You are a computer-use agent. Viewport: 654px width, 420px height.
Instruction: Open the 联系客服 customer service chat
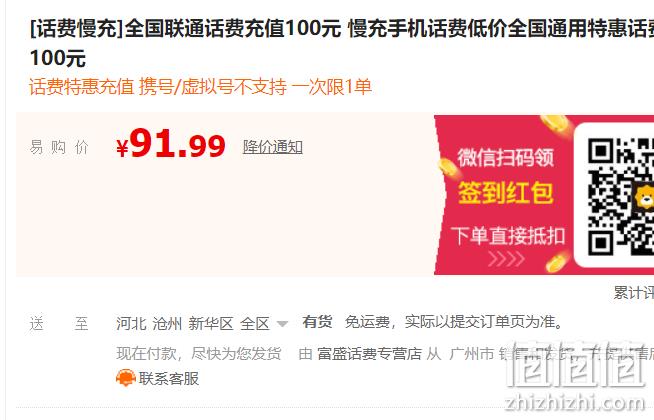tap(169, 378)
